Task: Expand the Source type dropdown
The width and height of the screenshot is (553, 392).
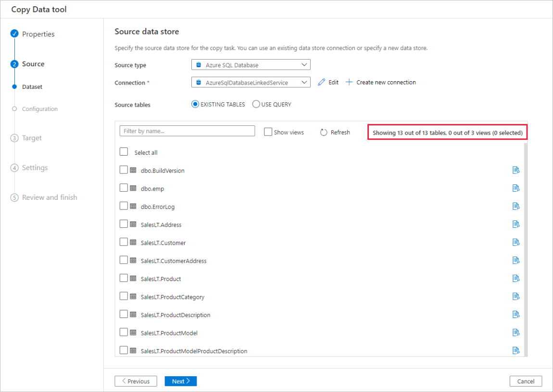Action: [x=251, y=65]
